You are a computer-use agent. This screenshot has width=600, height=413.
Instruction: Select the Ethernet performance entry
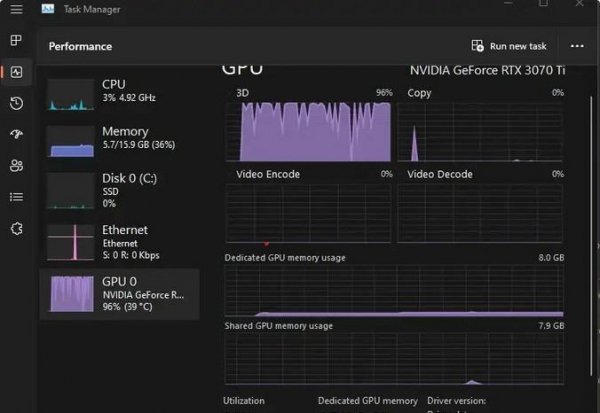coord(120,242)
